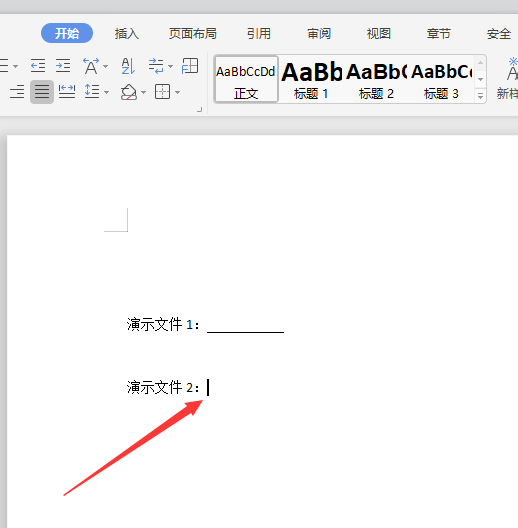Click the 演示文件 2 text line
Screen dimensions: 518x528
(163, 387)
